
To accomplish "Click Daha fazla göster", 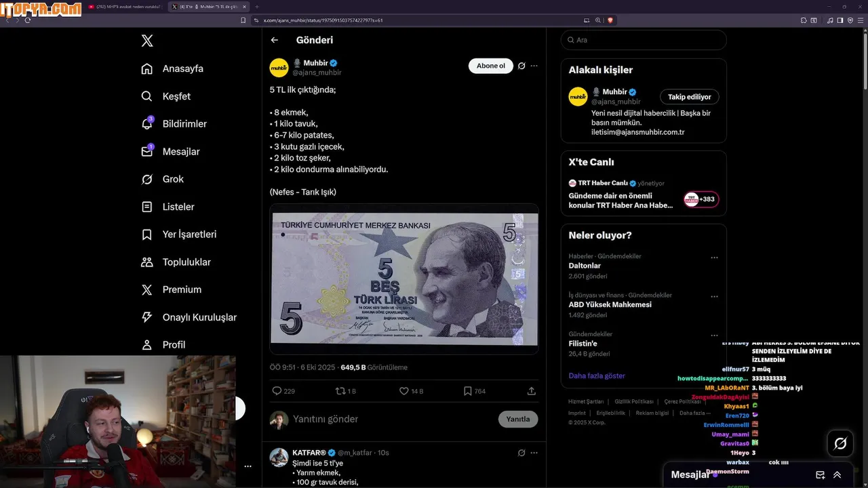I will tap(597, 375).
